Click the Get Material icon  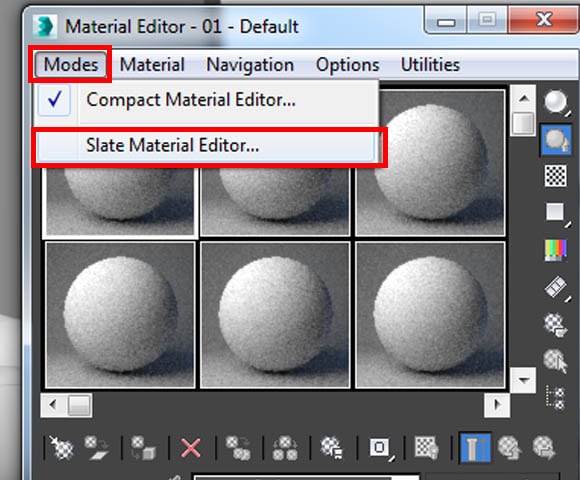point(61,447)
